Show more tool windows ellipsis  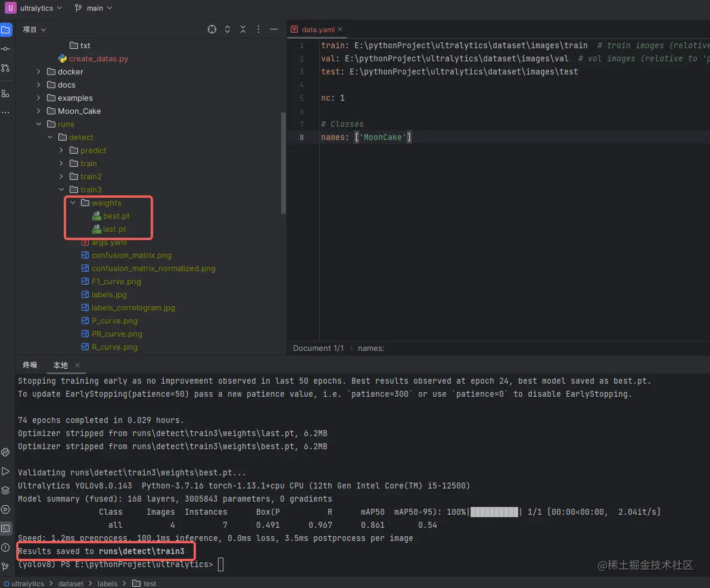click(x=5, y=113)
